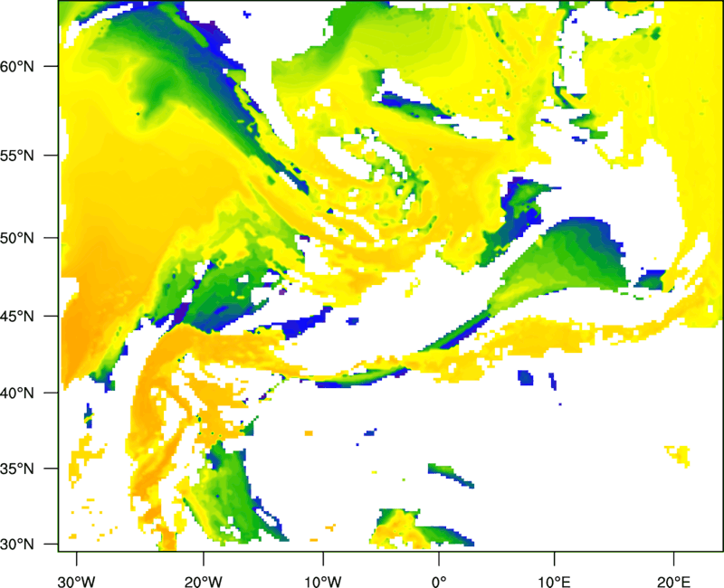Image resolution: width=724 pixels, height=588 pixels.
Task: Click the 20°W longitude label
Action: point(203,582)
